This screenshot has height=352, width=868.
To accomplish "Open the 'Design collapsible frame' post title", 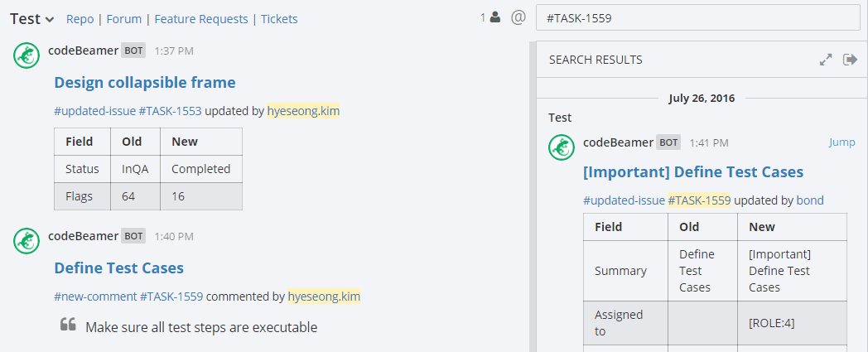I will (x=145, y=83).
